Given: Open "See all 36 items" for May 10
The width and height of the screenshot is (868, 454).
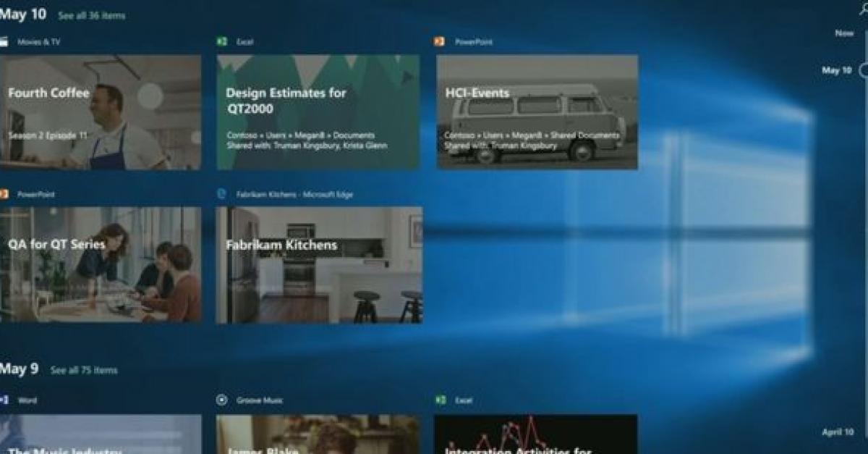Looking at the screenshot, I should click(x=91, y=16).
